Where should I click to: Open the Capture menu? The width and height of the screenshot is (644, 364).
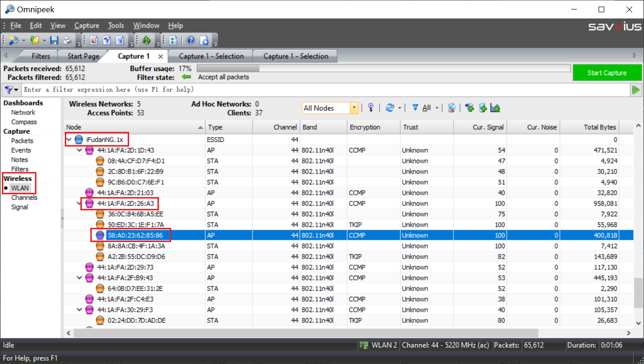pos(87,26)
